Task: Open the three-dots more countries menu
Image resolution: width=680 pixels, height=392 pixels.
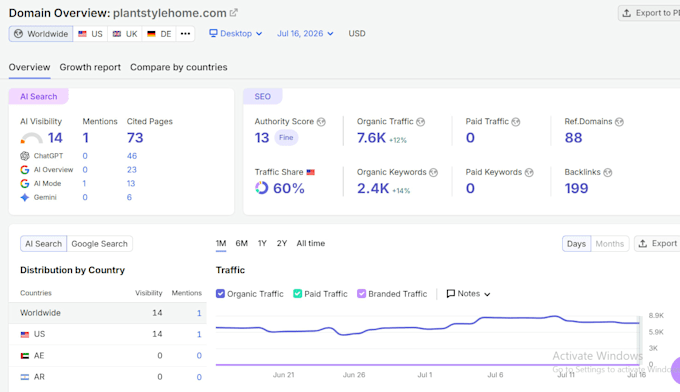Action: [185, 34]
